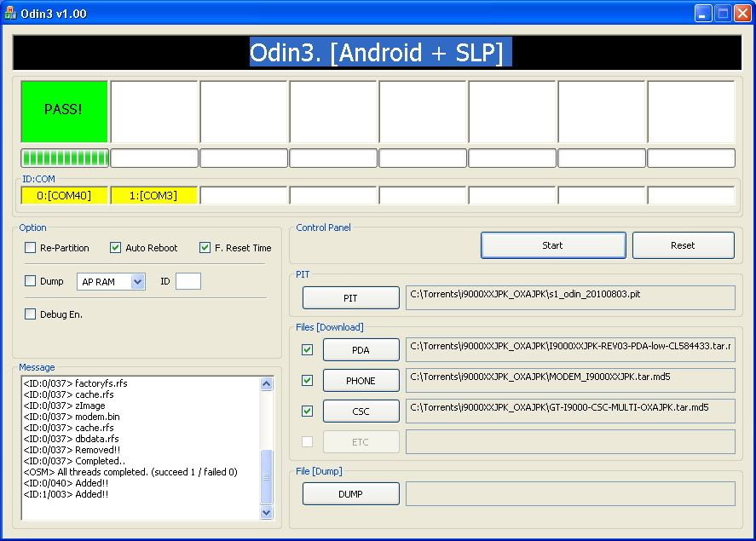Click the '<ID:0/037> Completed..' log line
Image resolution: width=756 pixels, height=541 pixels.
[74, 461]
